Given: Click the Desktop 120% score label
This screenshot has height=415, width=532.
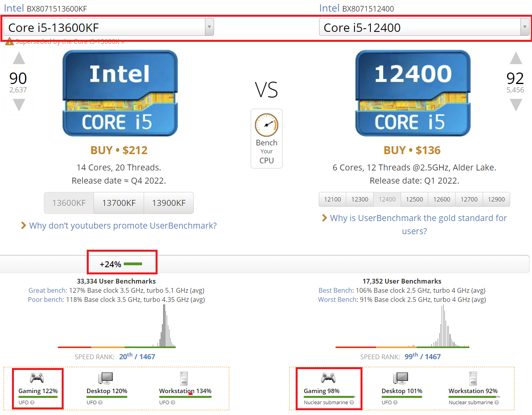Looking at the screenshot, I should coord(107,391).
